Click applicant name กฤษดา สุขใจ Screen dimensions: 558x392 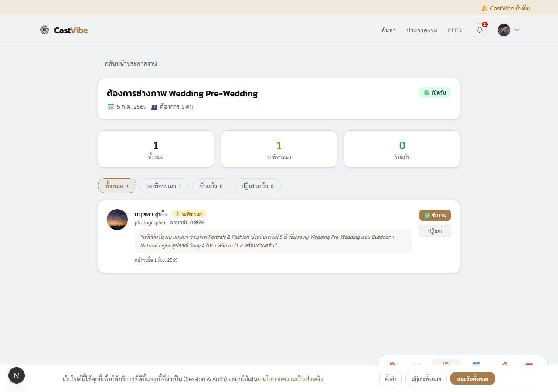(151, 214)
